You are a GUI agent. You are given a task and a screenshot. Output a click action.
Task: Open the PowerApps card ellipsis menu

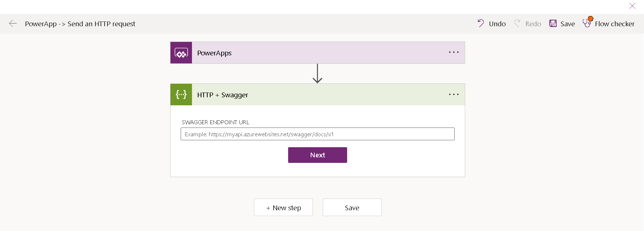point(453,52)
